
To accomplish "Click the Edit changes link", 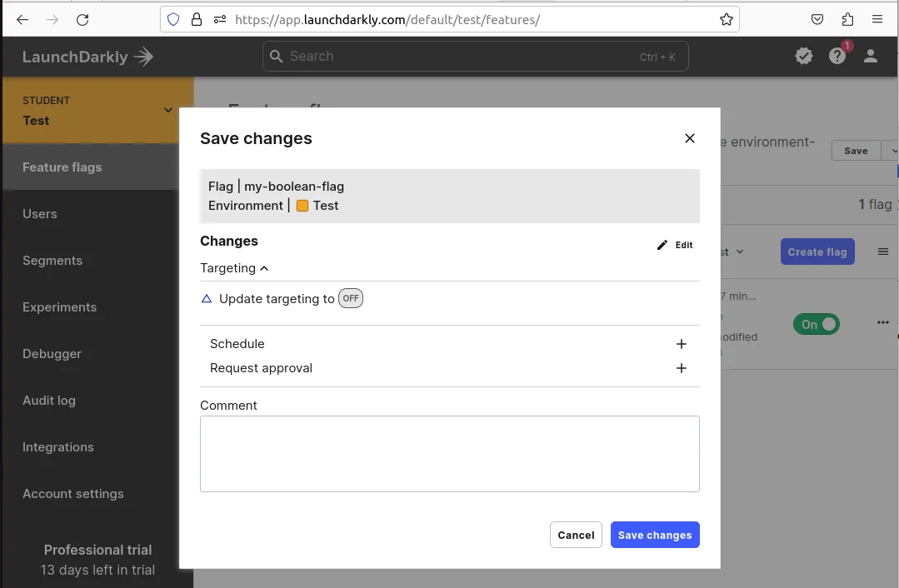I will coord(675,246).
